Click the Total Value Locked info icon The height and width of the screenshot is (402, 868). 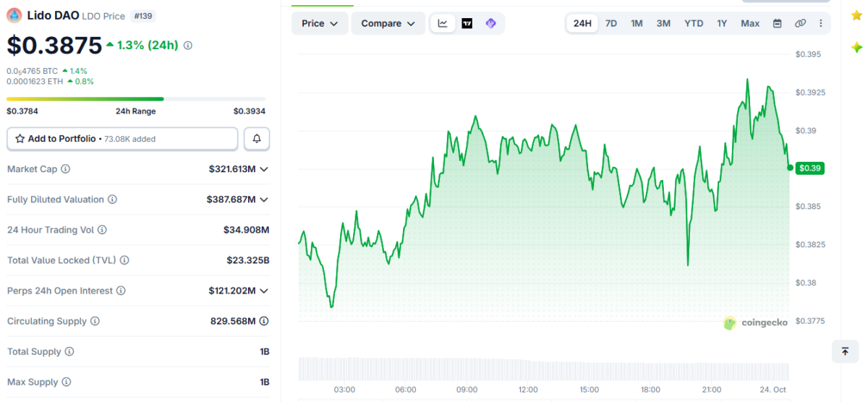coord(124,260)
